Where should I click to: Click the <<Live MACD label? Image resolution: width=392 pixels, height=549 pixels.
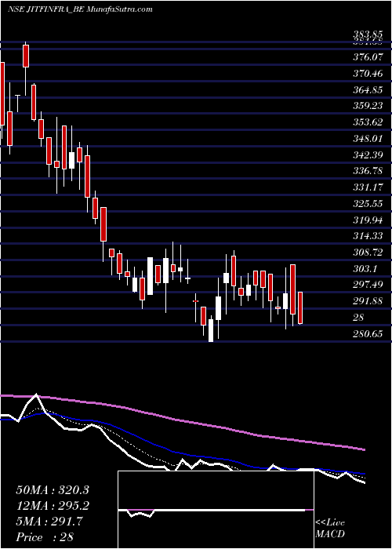tap(330, 529)
